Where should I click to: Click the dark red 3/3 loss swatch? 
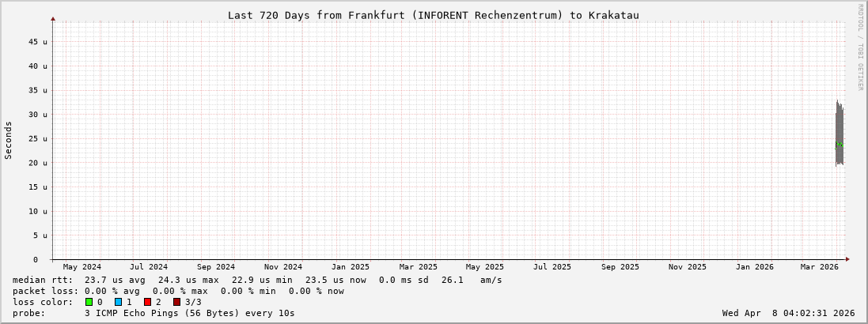[176, 302]
